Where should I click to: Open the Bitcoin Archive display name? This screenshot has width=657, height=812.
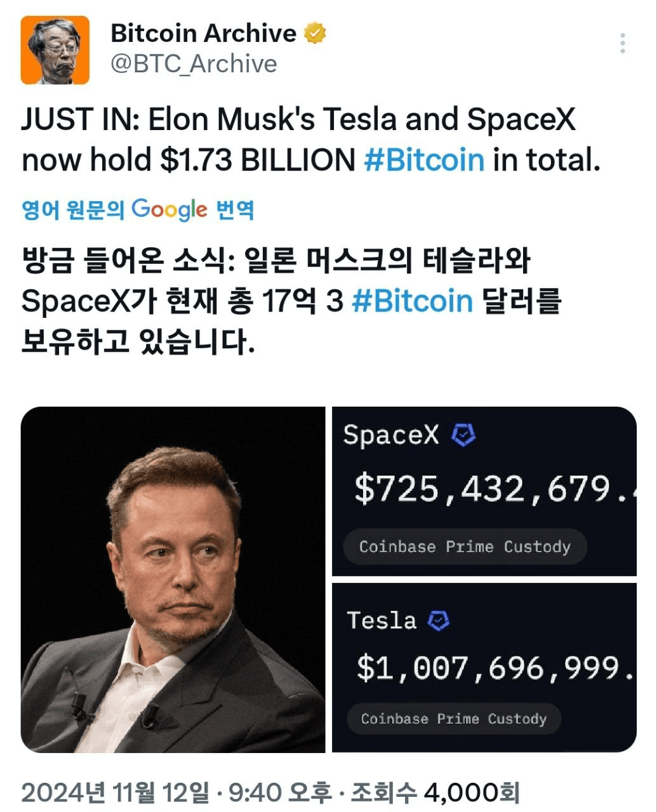click(x=203, y=33)
